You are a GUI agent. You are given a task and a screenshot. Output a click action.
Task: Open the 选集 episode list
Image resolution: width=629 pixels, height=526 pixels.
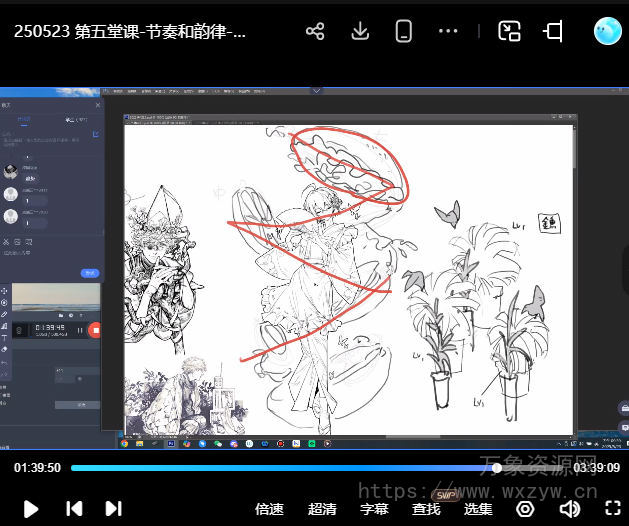coord(478,509)
